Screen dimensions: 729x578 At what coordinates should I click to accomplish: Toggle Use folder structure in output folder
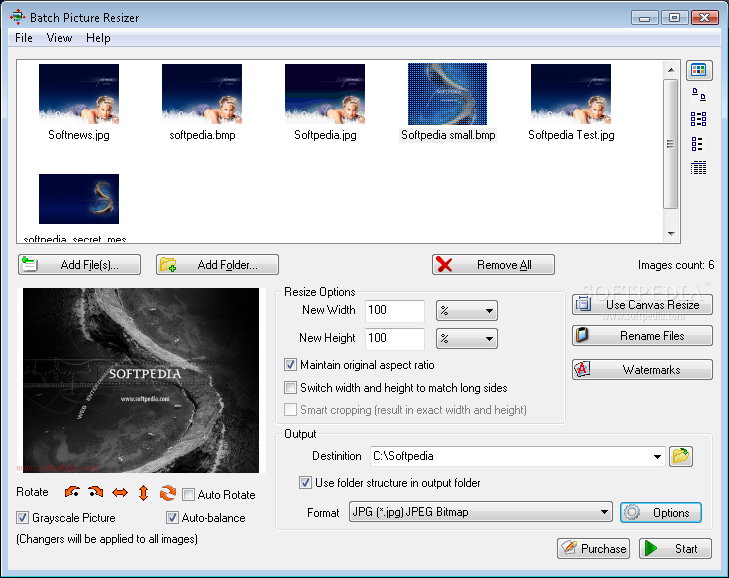[x=305, y=482]
